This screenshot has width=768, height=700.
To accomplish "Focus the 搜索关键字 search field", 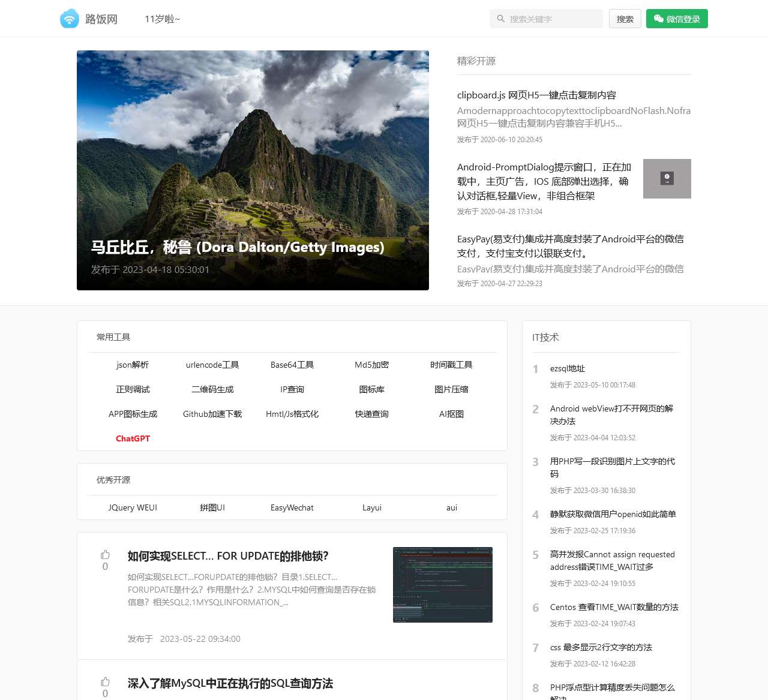I will click(x=546, y=19).
